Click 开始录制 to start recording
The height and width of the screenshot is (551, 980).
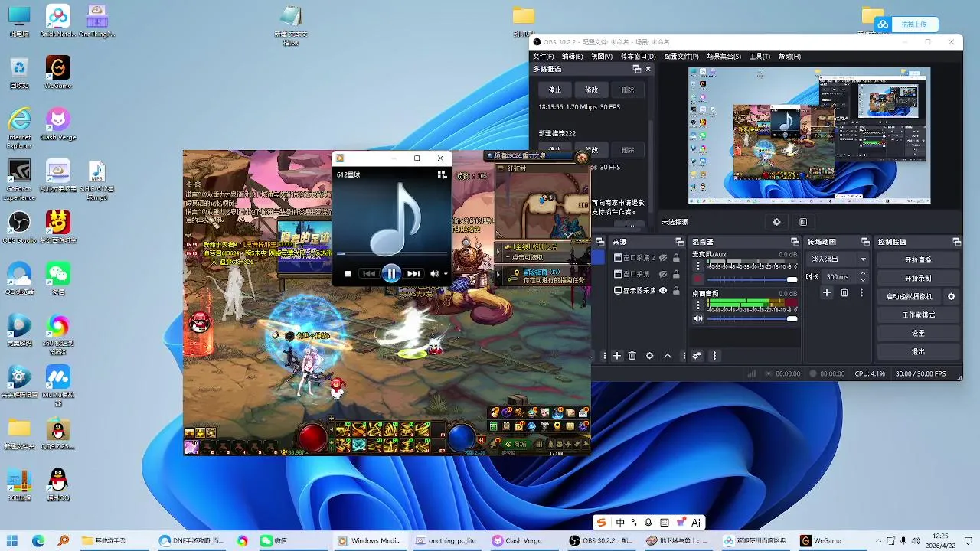click(918, 278)
